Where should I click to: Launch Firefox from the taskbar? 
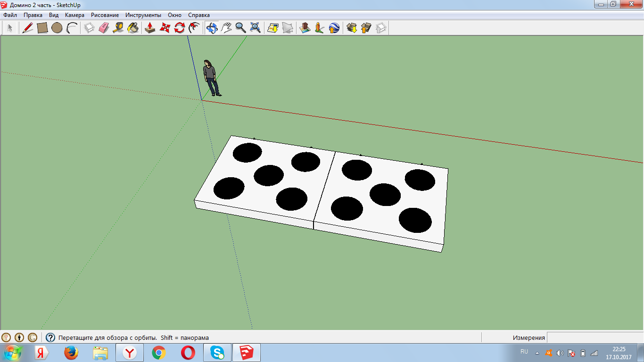click(71, 353)
